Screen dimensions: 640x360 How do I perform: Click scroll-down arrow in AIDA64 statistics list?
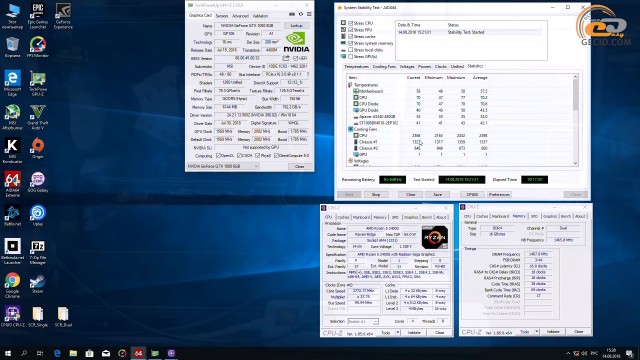click(576, 163)
